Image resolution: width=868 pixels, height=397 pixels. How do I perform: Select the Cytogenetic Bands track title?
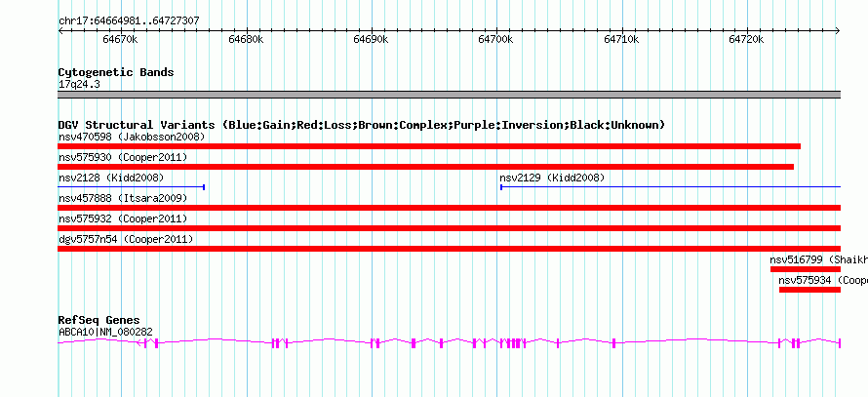[x=116, y=72]
